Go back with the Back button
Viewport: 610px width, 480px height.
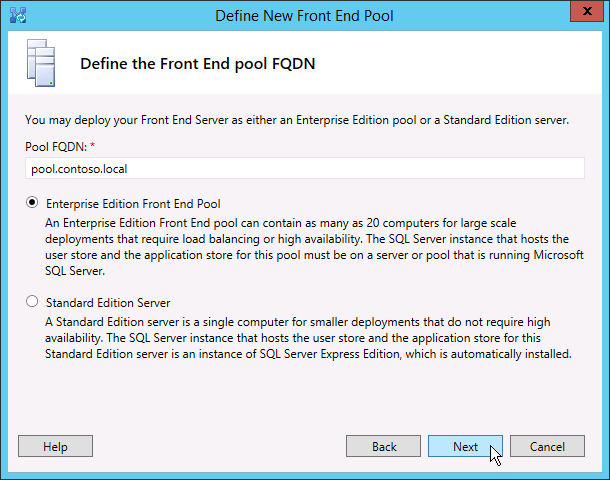click(x=384, y=447)
